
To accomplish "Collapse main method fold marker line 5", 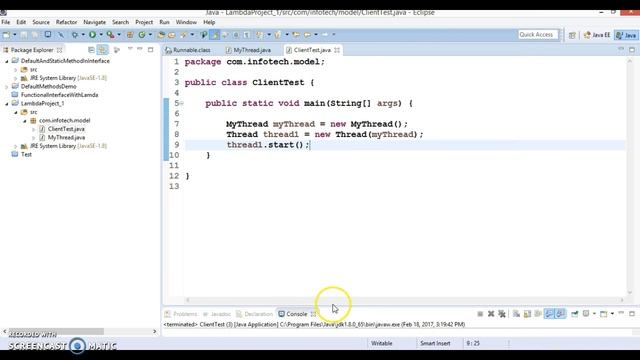I will coord(182,103).
